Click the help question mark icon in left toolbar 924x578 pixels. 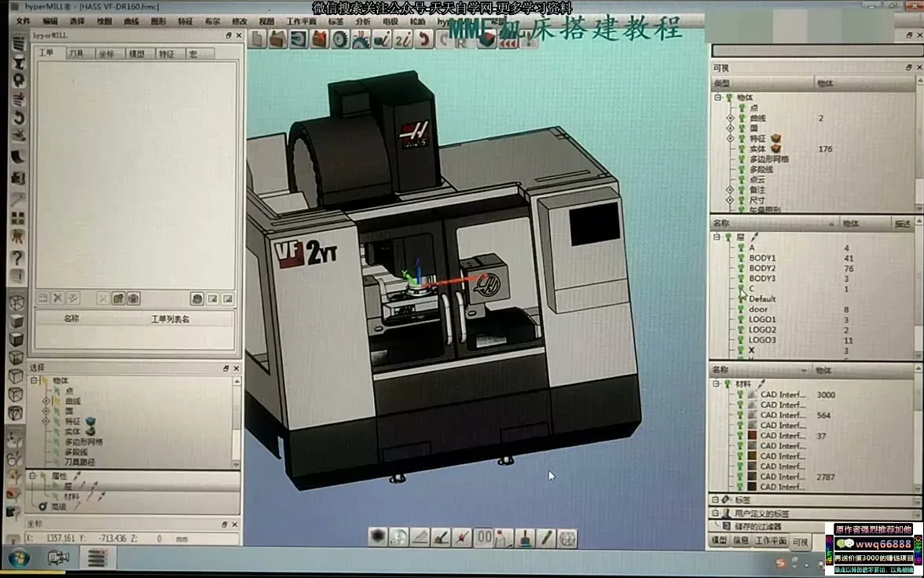[x=17, y=258]
